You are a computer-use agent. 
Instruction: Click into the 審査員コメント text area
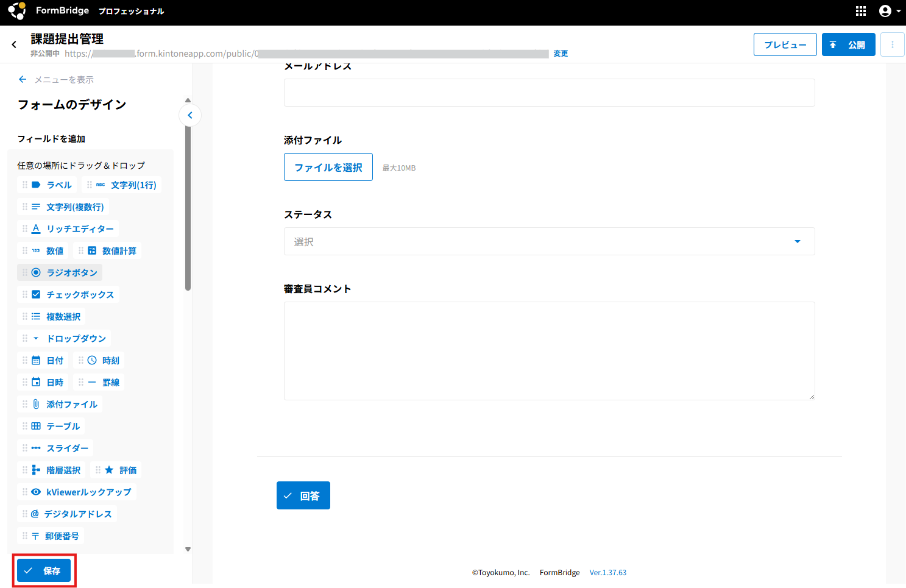coord(549,351)
